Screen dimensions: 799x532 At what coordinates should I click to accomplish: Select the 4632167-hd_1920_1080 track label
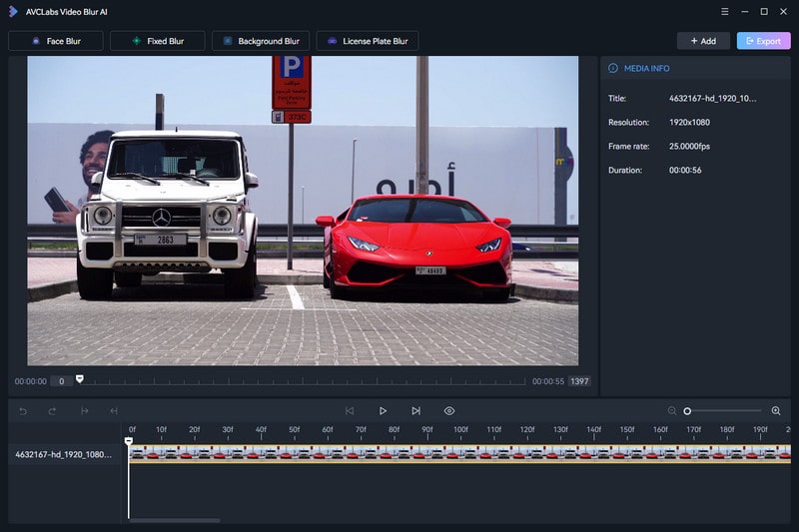63,454
